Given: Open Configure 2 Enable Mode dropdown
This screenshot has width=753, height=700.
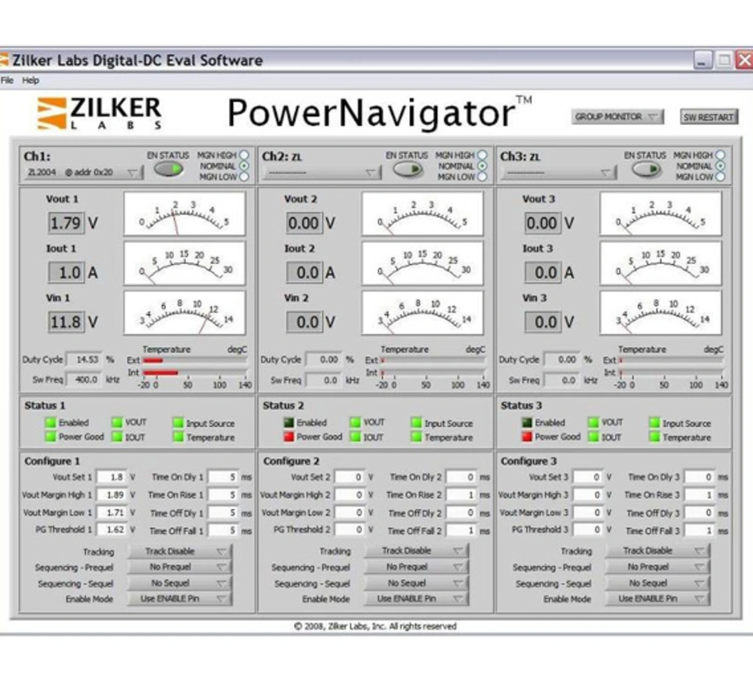Looking at the screenshot, I should 417,599.
